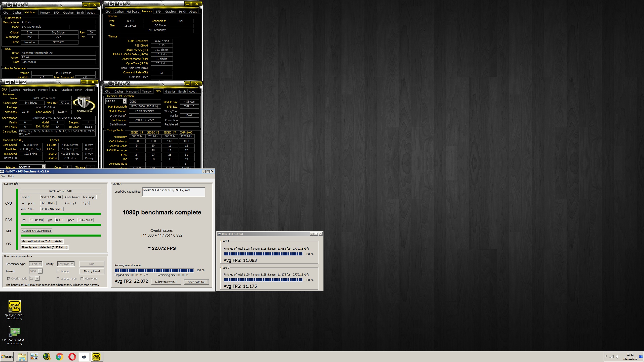Screen dimensions: 644x362
Task: Open the Windows Start menu
Action: tap(7, 356)
